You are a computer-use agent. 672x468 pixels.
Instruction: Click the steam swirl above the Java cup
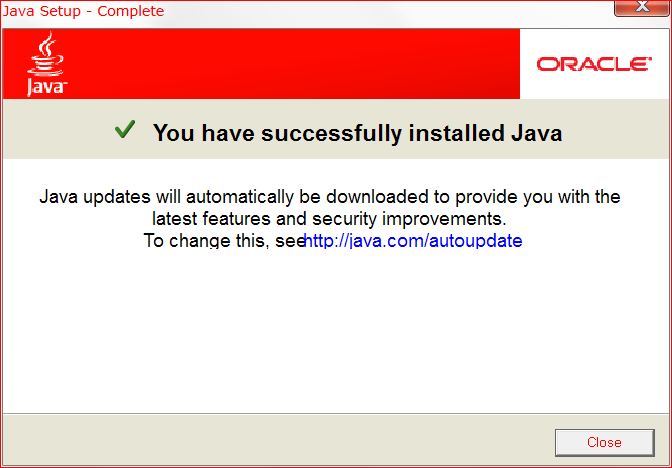(x=48, y=43)
